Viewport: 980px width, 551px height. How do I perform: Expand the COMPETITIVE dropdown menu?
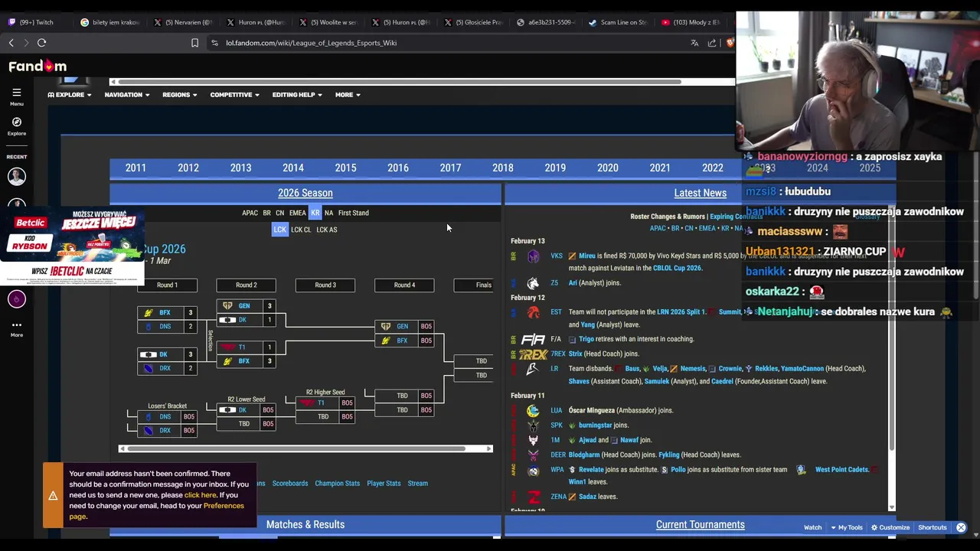pos(234,95)
